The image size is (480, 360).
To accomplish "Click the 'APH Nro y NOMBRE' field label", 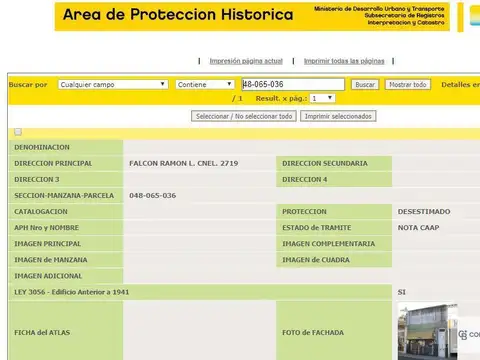I will pos(47,228).
